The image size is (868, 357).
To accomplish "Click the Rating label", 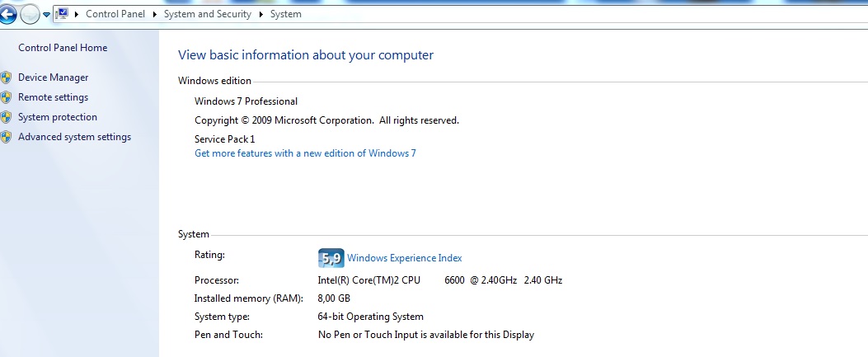I will tap(210, 255).
